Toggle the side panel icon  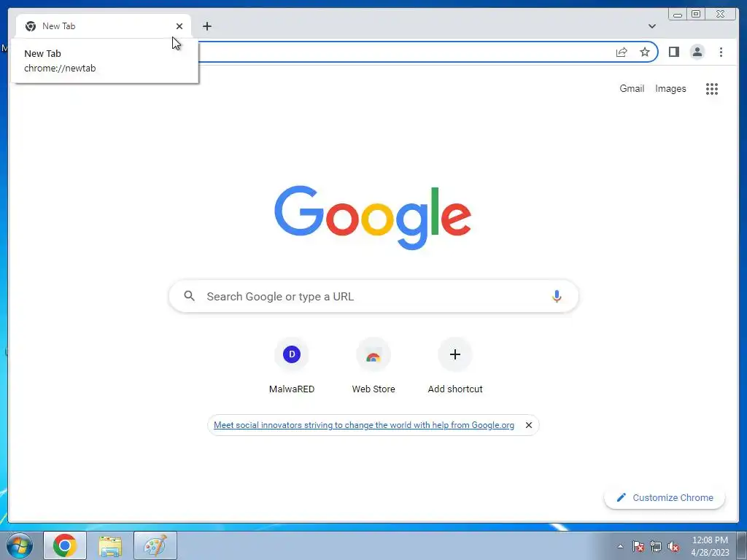pyautogui.click(x=673, y=52)
